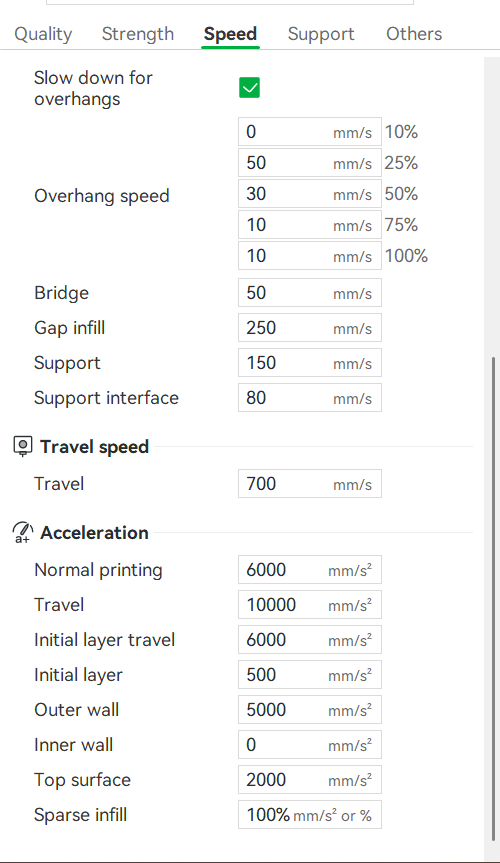Click the Gap infill speed field
Image resolution: width=500 pixels, height=863 pixels.
[x=310, y=328]
